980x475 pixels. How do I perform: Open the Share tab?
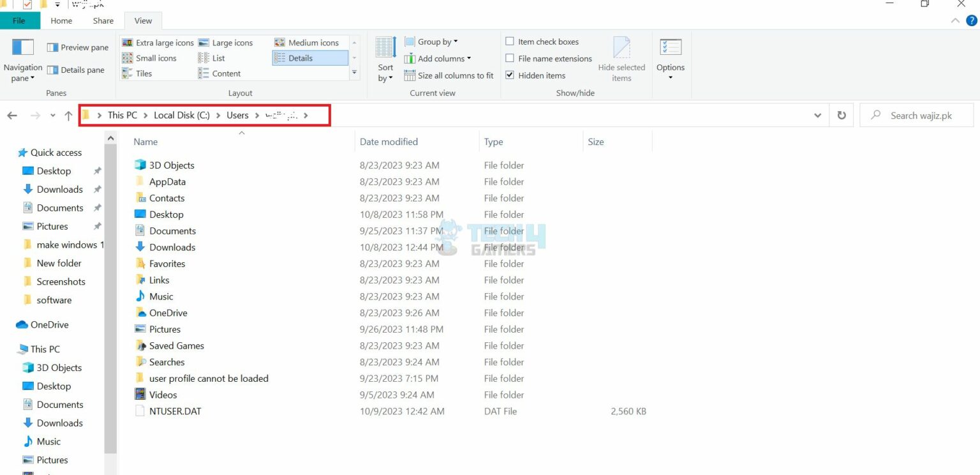pyautogui.click(x=102, y=20)
